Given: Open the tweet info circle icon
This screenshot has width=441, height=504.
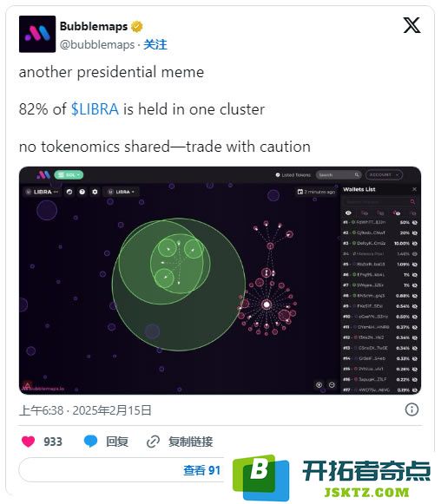Looking at the screenshot, I should click(x=411, y=409).
